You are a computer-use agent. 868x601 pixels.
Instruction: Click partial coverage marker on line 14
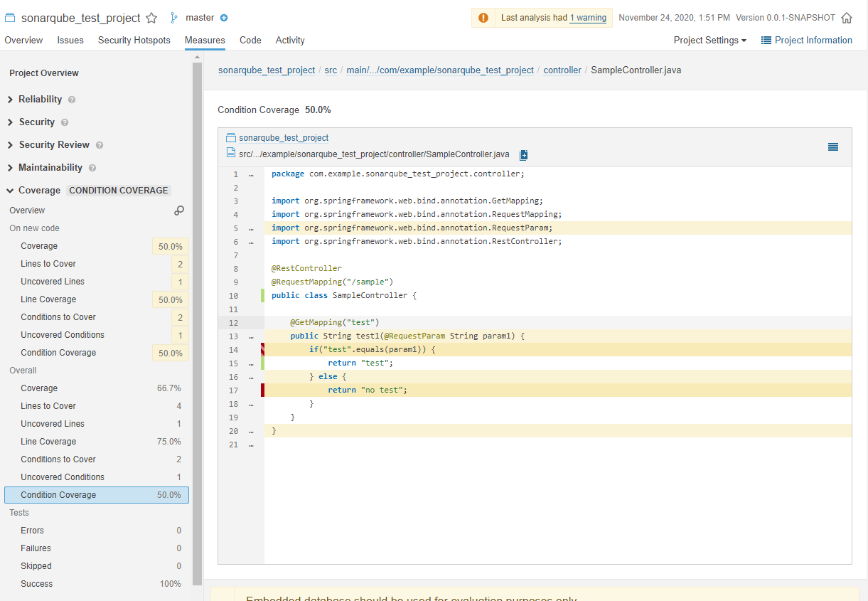pyautogui.click(x=262, y=349)
